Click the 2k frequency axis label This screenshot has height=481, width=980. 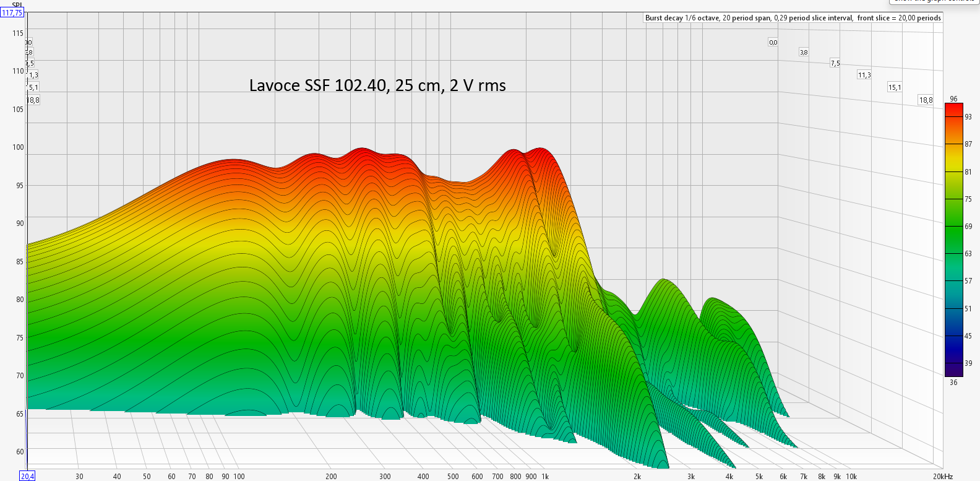637,476
